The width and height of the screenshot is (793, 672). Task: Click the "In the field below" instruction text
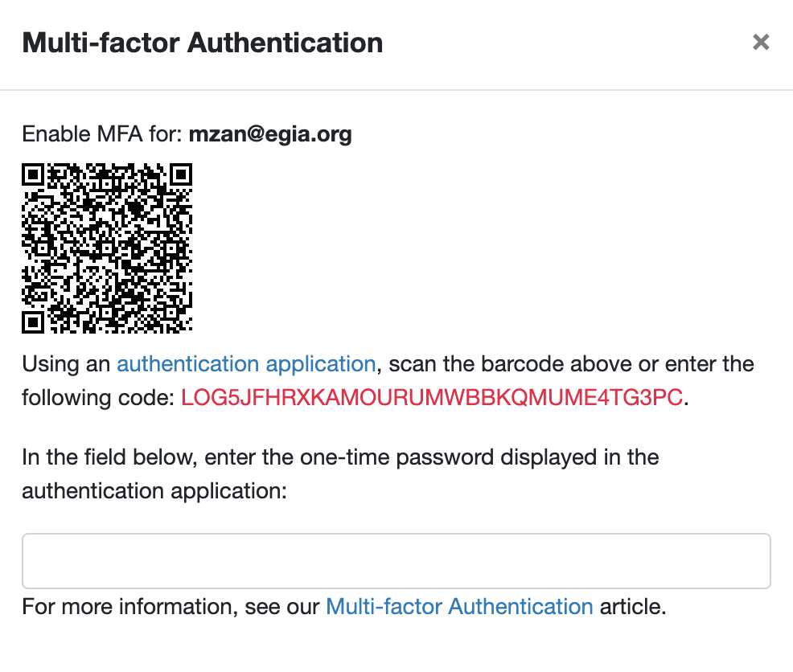tap(110, 458)
